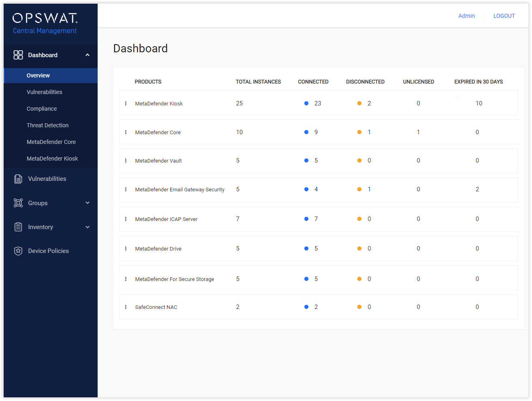Click the MetaDefender Email Gateway Security product name
The height and width of the screenshot is (401, 532).
click(180, 190)
